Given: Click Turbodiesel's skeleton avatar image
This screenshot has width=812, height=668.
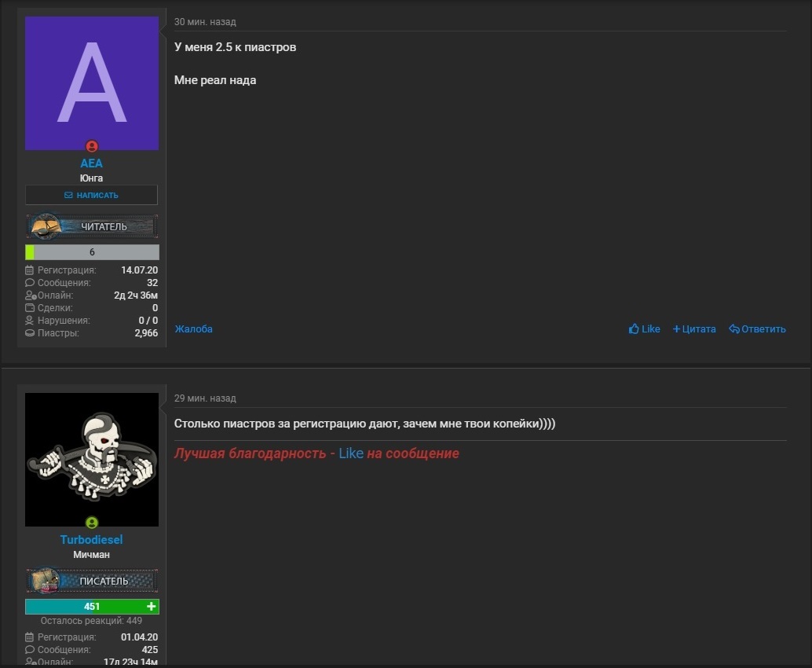Looking at the screenshot, I should 92,460.
